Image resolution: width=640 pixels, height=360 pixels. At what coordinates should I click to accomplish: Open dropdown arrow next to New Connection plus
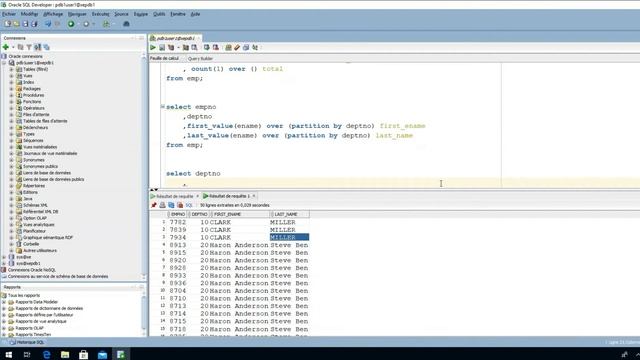[13, 48]
